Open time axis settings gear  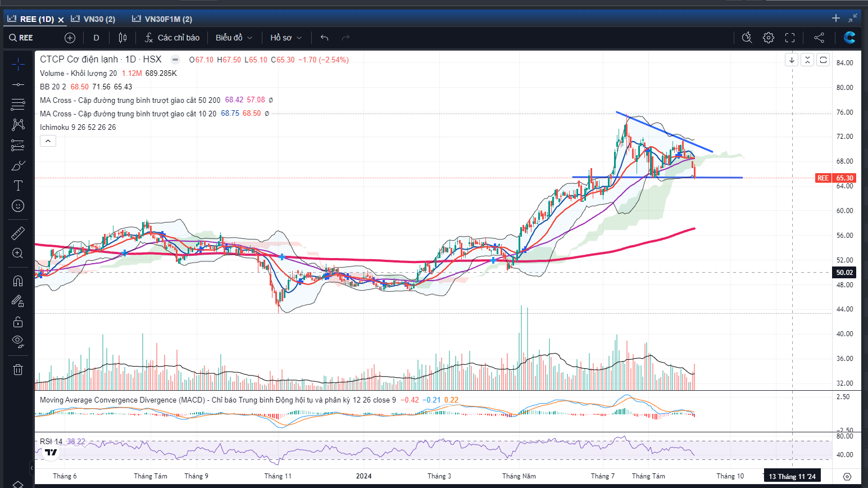[x=847, y=476]
